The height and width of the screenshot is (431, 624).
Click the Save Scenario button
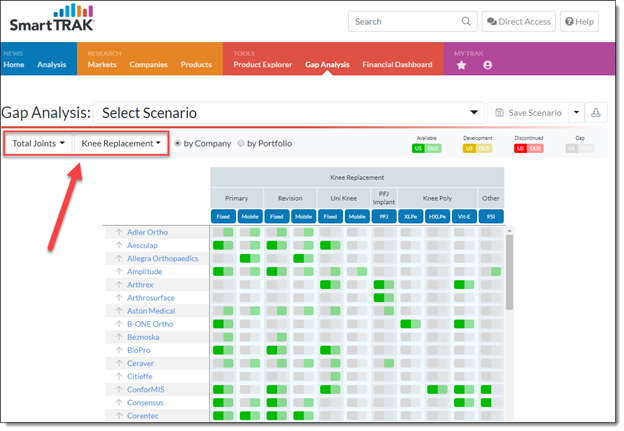(528, 113)
